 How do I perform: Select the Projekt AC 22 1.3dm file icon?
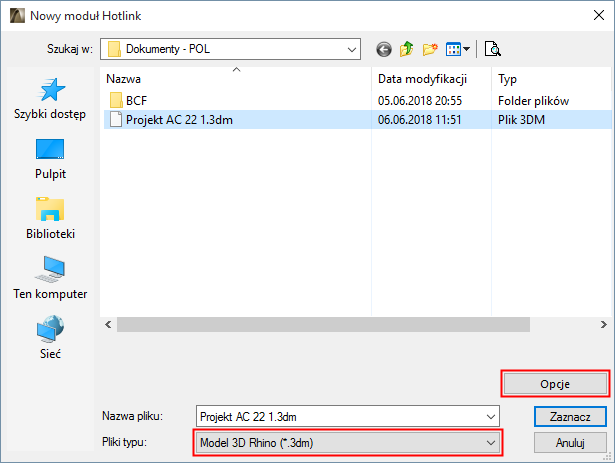(x=116, y=120)
